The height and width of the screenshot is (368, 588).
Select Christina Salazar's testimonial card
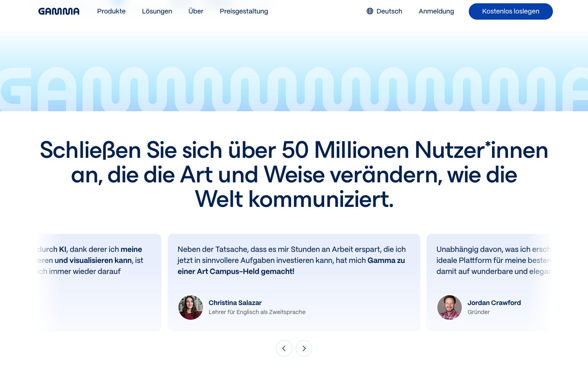(x=294, y=282)
